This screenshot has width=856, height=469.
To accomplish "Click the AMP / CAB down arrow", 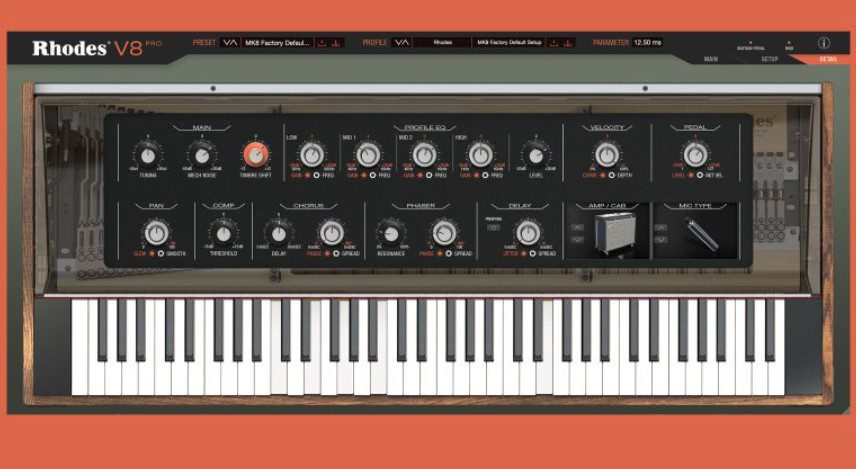I will point(577,239).
